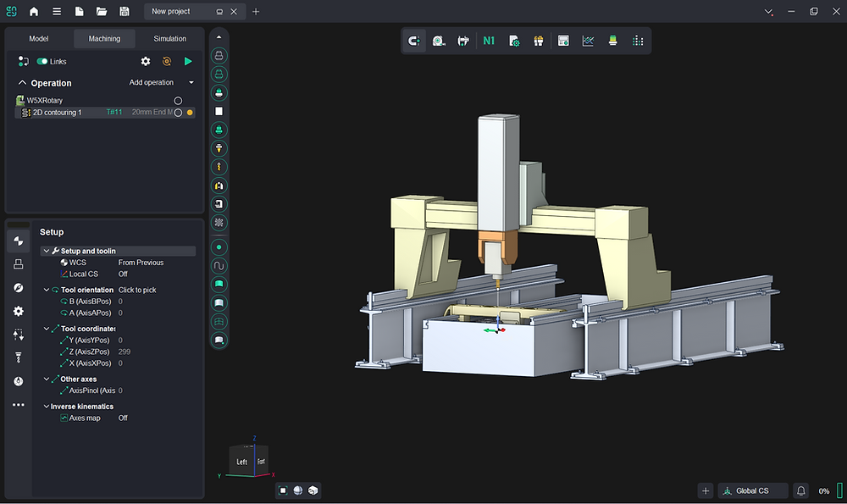Select the Machining tab
This screenshot has width=847, height=504.
(104, 39)
